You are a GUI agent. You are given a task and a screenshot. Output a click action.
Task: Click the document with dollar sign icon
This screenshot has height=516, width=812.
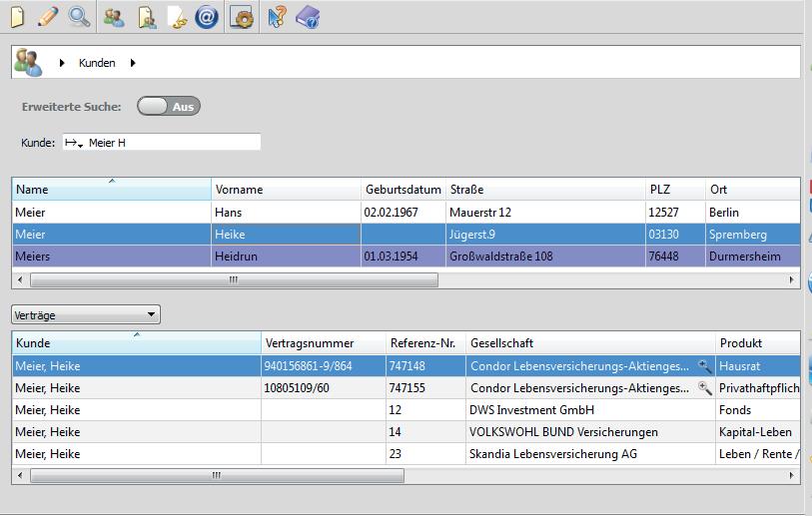coord(178,18)
